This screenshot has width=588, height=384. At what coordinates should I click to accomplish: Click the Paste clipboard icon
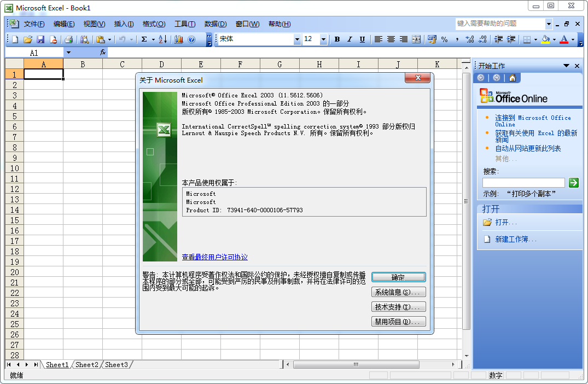click(x=100, y=39)
